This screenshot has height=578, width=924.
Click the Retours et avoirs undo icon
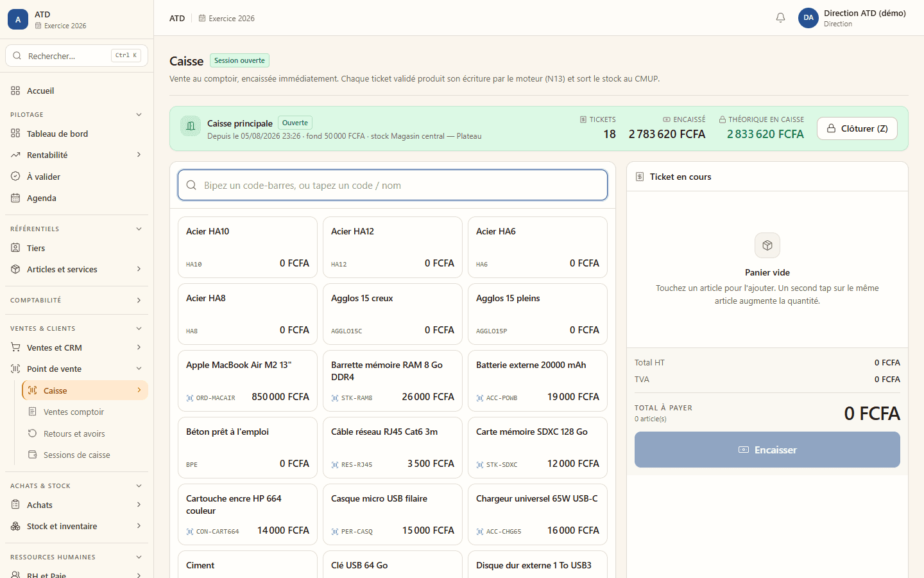click(32, 433)
